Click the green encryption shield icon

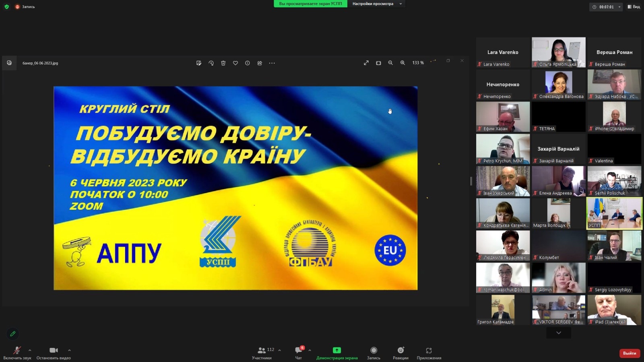6,6
